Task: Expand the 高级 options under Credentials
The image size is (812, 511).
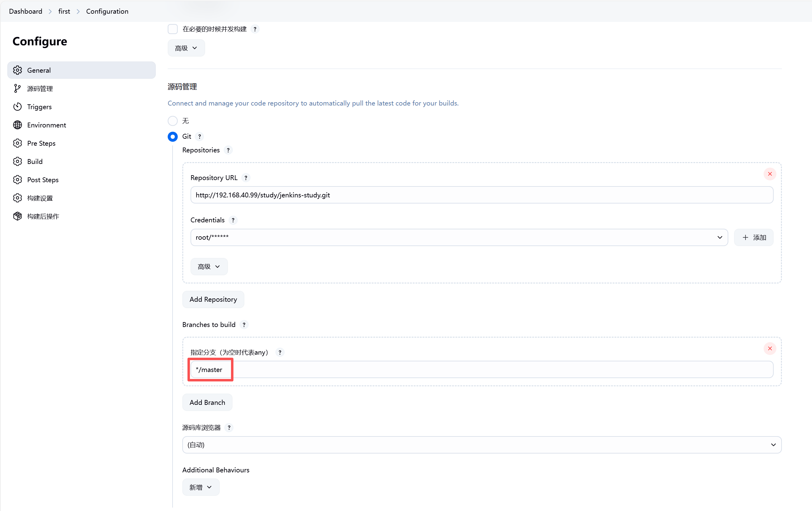Action: coord(209,267)
